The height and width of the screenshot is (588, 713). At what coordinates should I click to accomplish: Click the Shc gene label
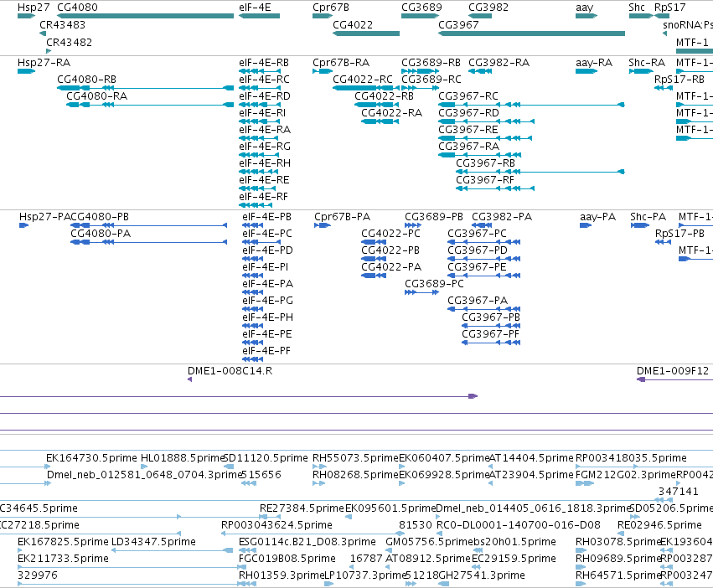coord(637,8)
